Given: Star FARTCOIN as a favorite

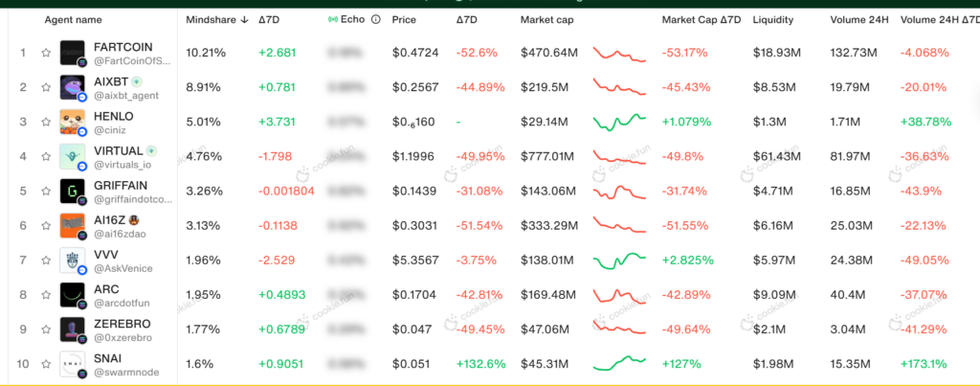Looking at the screenshot, I should [45, 53].
